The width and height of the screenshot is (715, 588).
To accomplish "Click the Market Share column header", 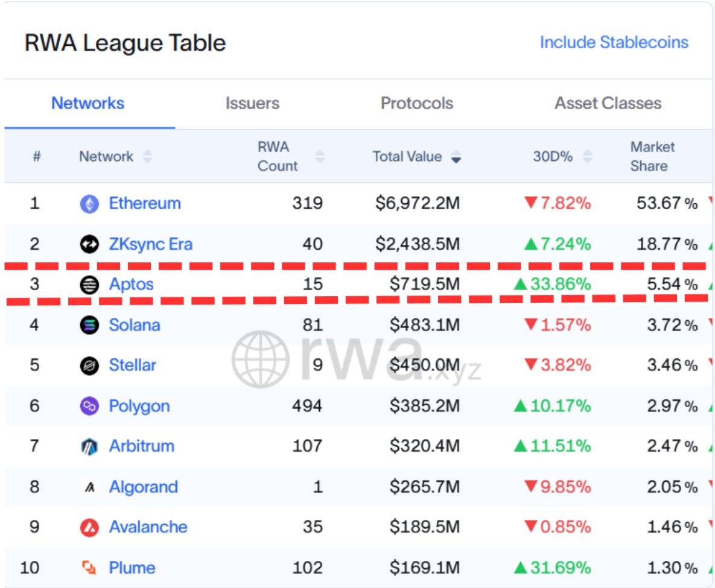I will pos(652,156).
